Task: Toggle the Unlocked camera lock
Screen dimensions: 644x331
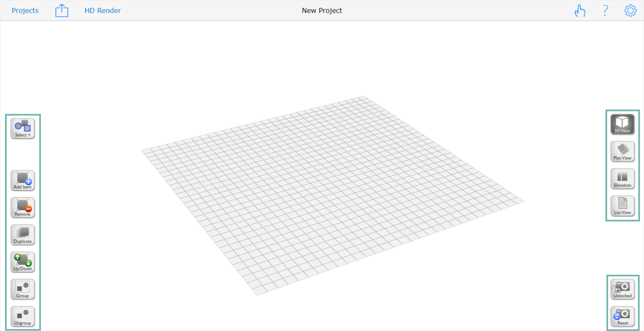Action: tap(623, 289)
